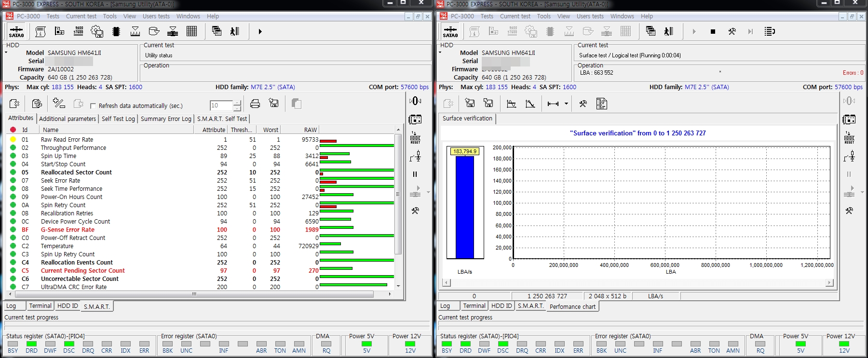Open the gear-with-floppy utility icon in the SMART window
868x358 pixels.
point(97,32)
